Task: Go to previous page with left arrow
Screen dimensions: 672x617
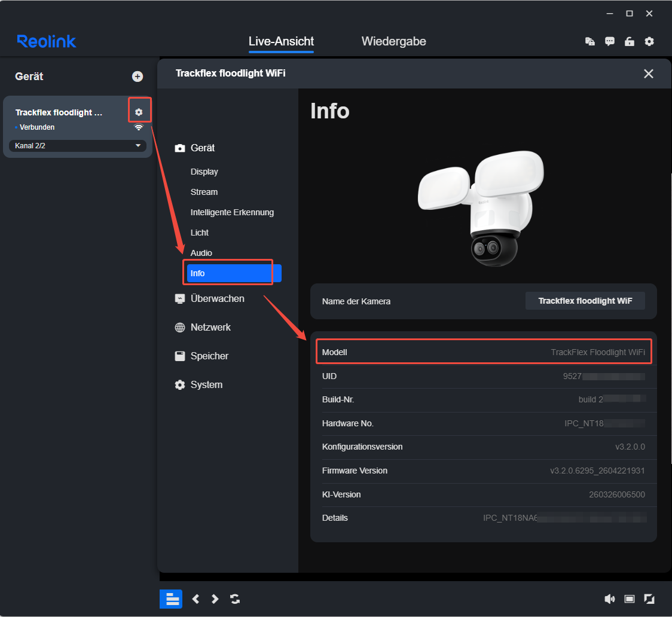Action: 196,599
